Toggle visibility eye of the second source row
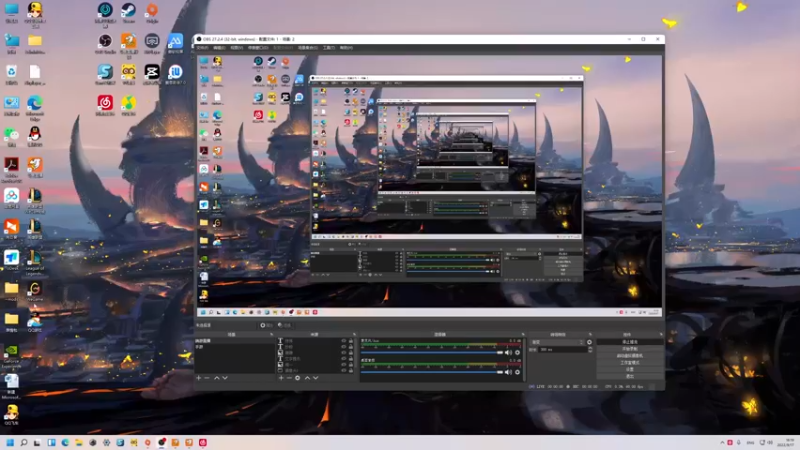 tap(344, 347)
